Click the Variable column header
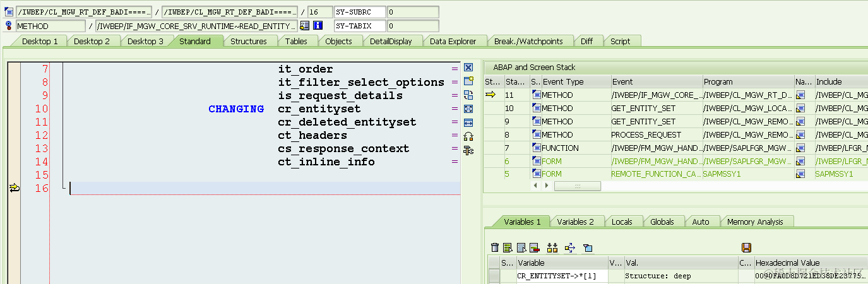Screen dimensions: 868x284 tap(561, 263)
